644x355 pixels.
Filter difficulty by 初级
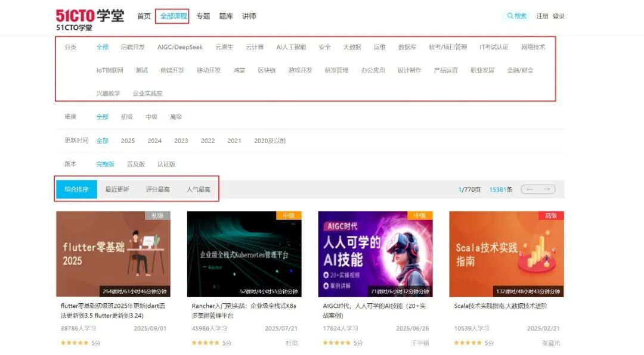tap(126, 117)
